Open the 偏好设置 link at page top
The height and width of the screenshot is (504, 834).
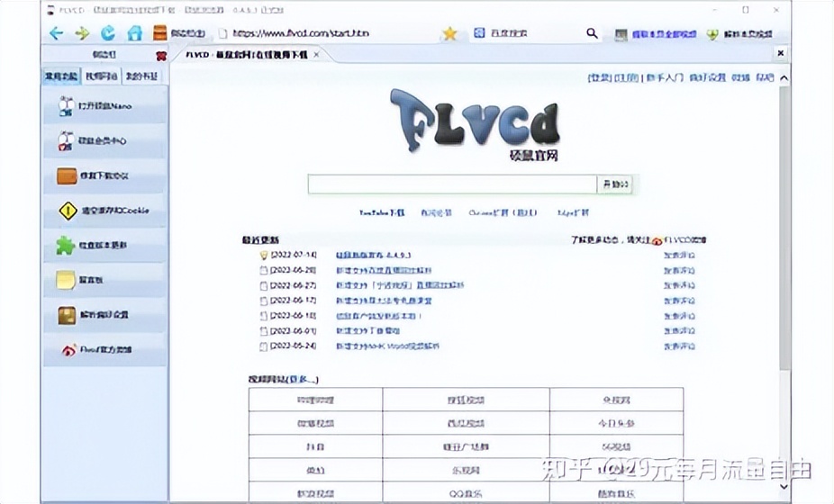[x=707, y=77]
